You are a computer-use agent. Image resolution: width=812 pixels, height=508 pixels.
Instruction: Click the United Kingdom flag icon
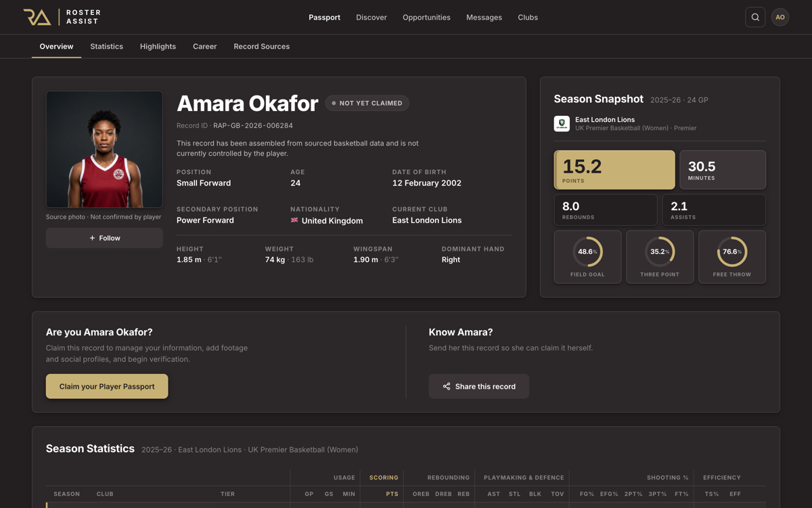[x=294, y=220]
